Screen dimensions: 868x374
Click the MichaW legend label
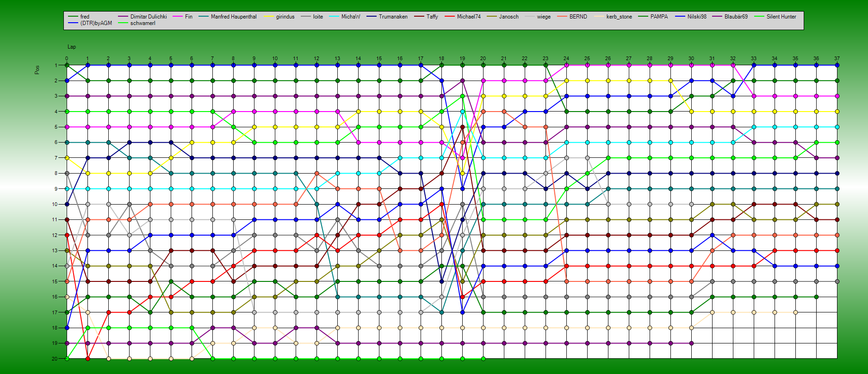(351, 17)
